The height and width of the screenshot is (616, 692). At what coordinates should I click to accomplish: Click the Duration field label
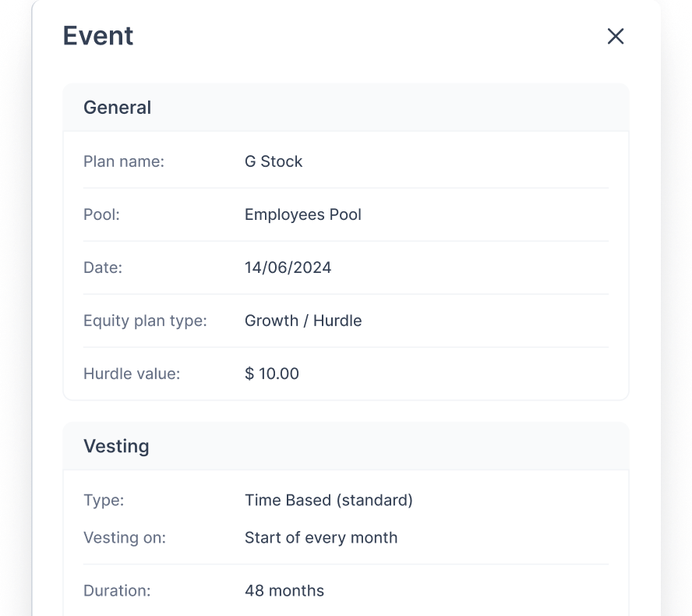click(x=117, y=590)
